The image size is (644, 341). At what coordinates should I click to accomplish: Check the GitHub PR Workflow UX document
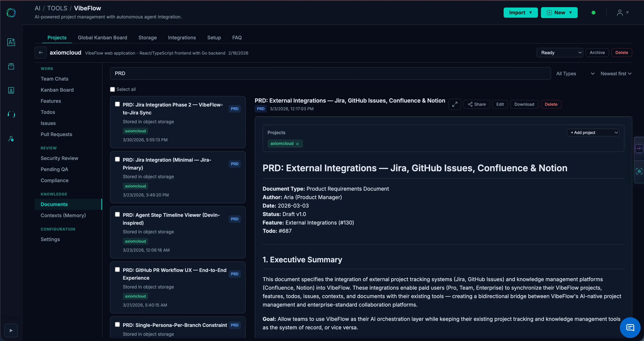point(117,270)
